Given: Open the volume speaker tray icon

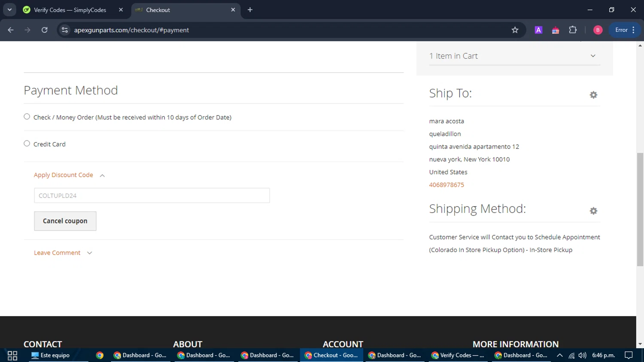Looking at the screenshot, I should (582, 356).
